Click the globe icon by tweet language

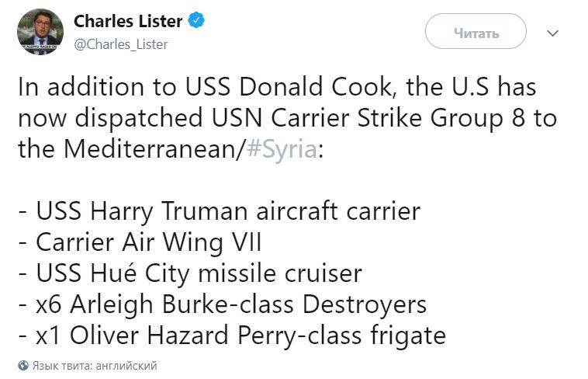[23, 365]
